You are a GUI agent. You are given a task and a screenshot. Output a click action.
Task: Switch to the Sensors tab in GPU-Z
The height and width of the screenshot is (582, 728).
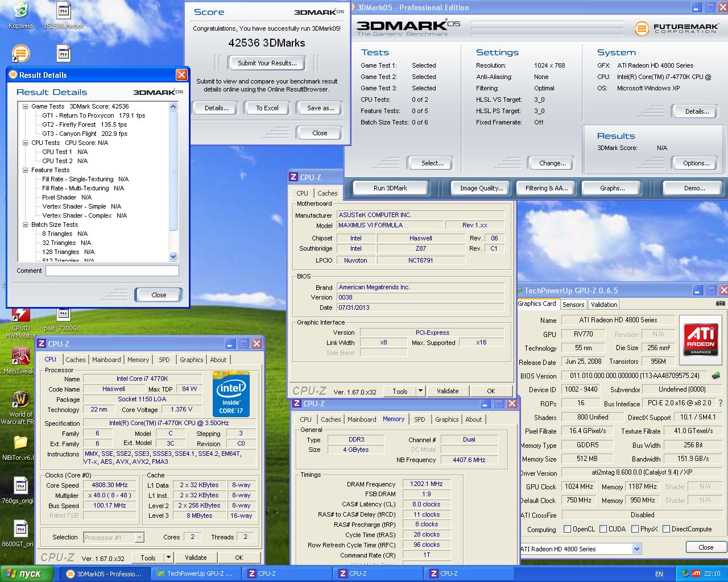tap(573, 305)
